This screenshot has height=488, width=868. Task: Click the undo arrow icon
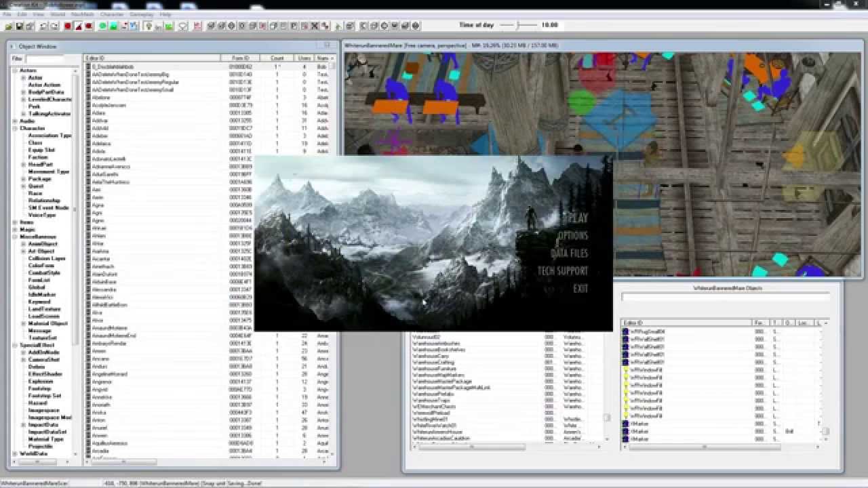pos(43,26)
